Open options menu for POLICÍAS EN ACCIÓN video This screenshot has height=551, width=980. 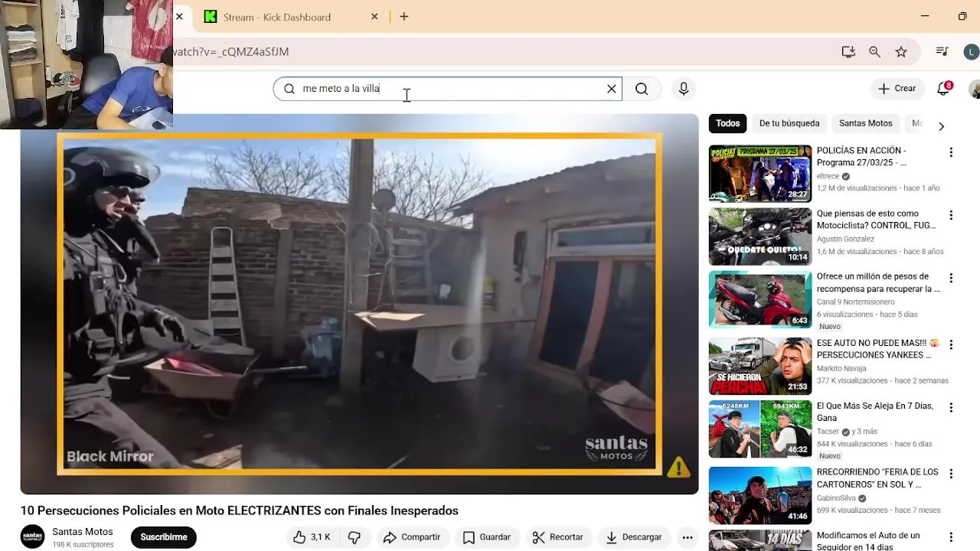coord(951,152)
